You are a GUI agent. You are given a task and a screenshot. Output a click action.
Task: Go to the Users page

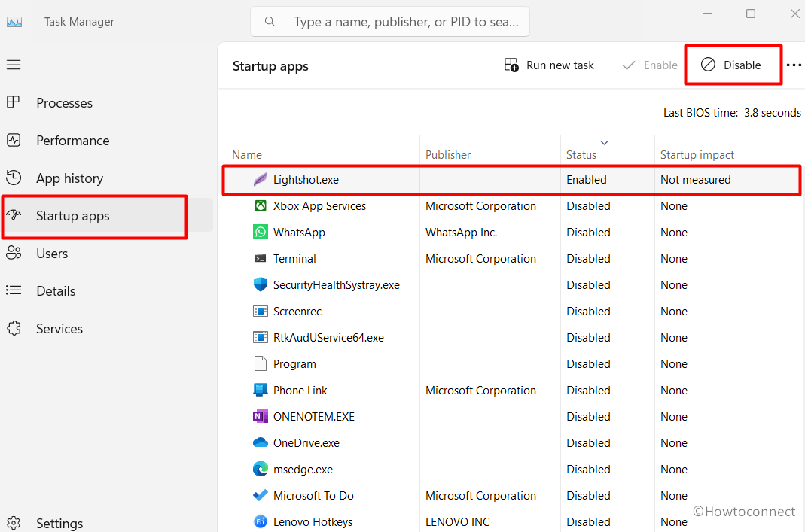tap(52, 254)
